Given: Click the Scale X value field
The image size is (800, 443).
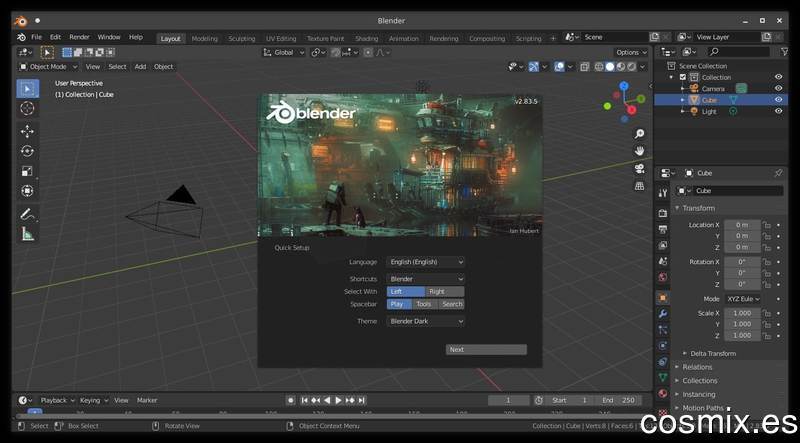Looking at the screenshot, I should (742, 313).
